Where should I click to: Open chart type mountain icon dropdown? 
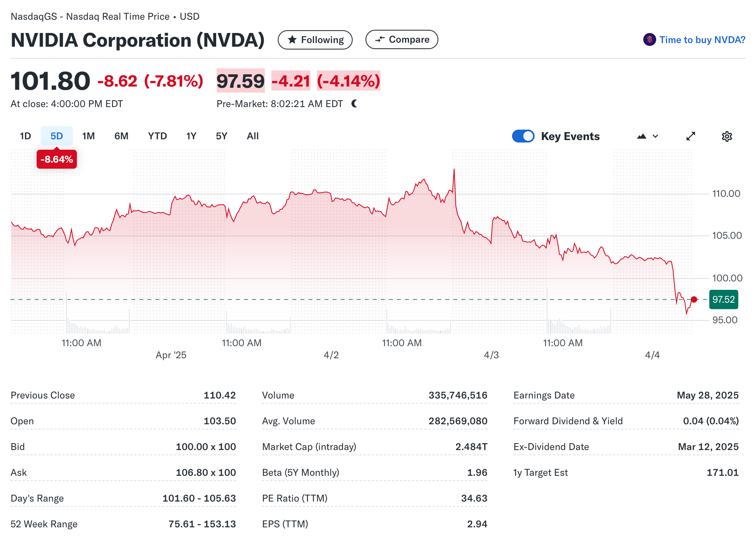tap(647, 136)
